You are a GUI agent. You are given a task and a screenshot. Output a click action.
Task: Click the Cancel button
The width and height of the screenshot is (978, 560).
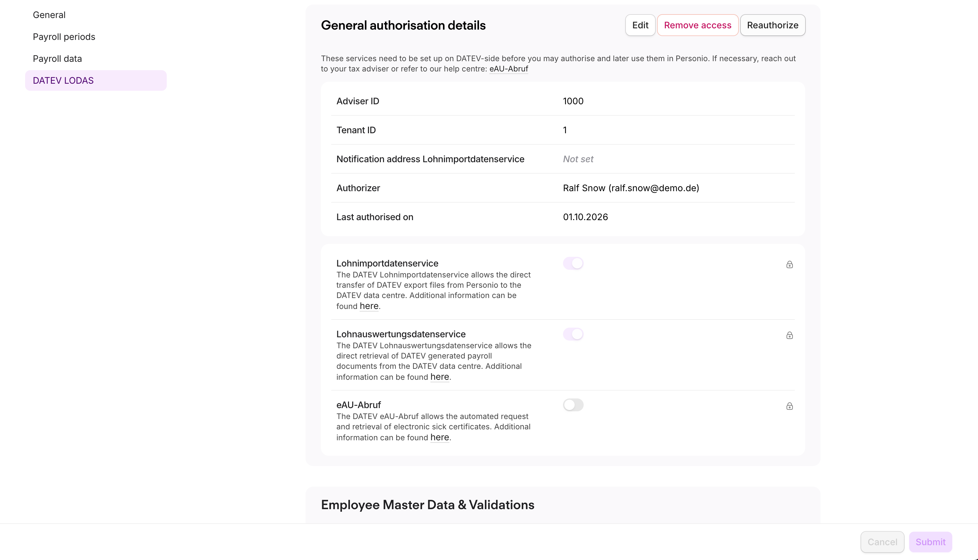882,542
